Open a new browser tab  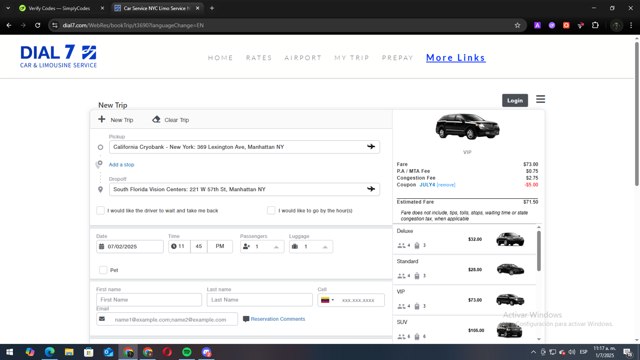(212, 8)
